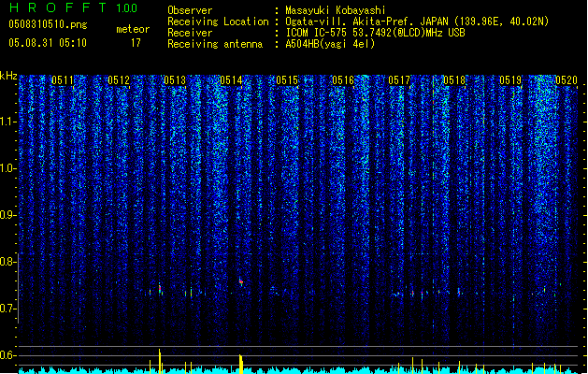Click the wide yellow peak near 0514
588x374 pixels.
[x=241, y=364]
